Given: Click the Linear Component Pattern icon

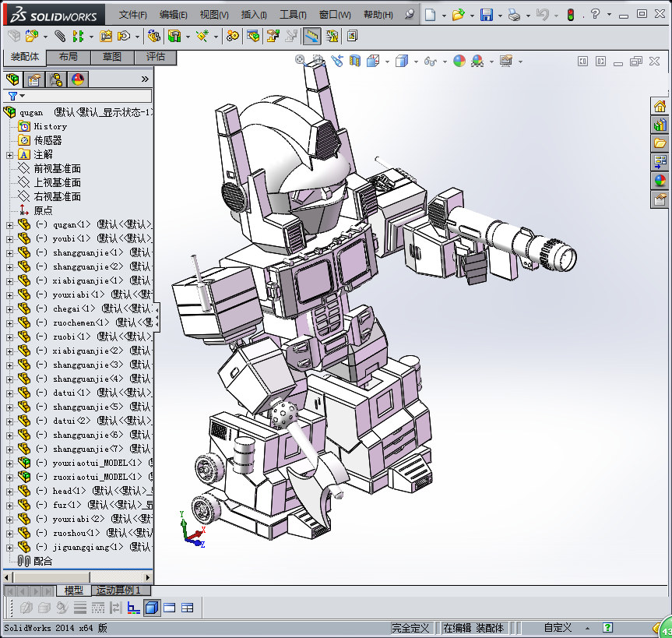Looking at the screenshot, I should [x=78, y=36].
